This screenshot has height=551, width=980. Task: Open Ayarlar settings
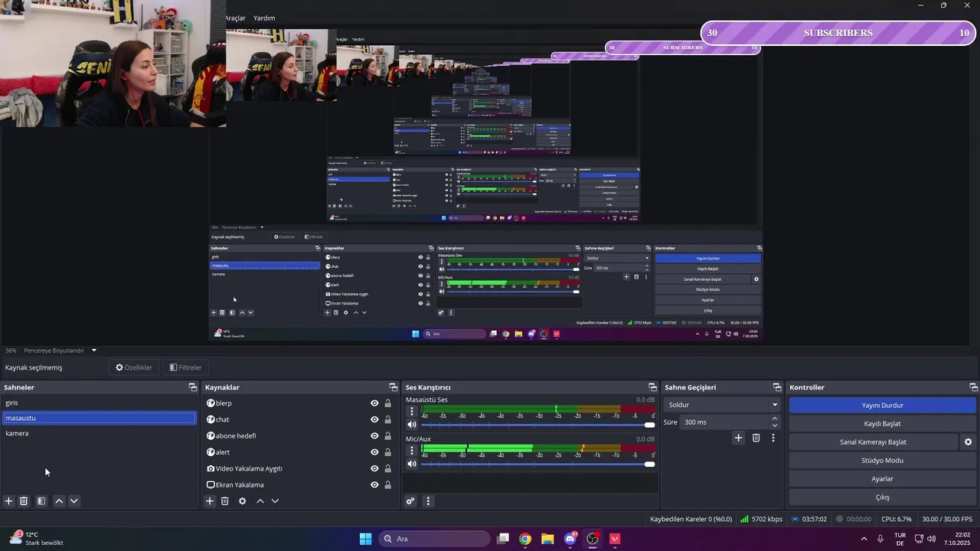point(882,479)
